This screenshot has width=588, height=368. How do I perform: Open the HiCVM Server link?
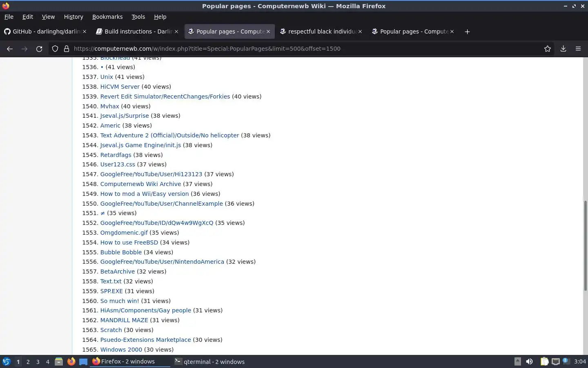pos(120,87)
